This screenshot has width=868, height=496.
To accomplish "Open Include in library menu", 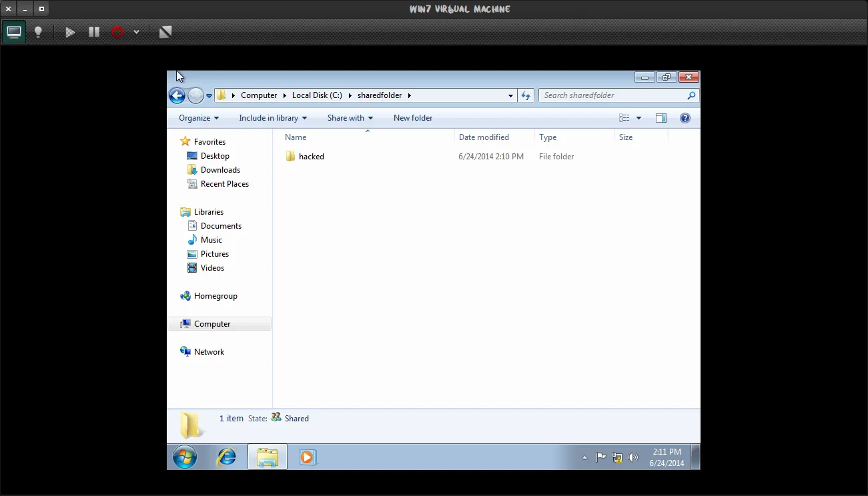I will tap(273, 118).
